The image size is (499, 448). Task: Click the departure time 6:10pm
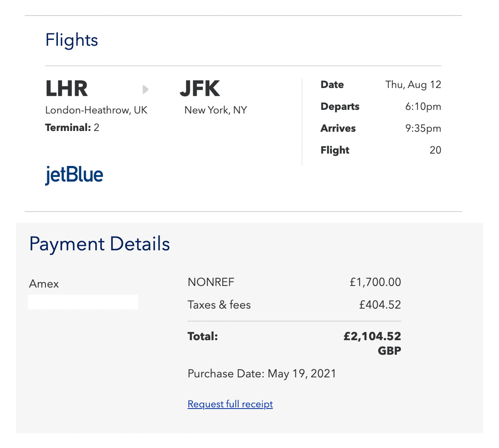(x=423, y=107)
